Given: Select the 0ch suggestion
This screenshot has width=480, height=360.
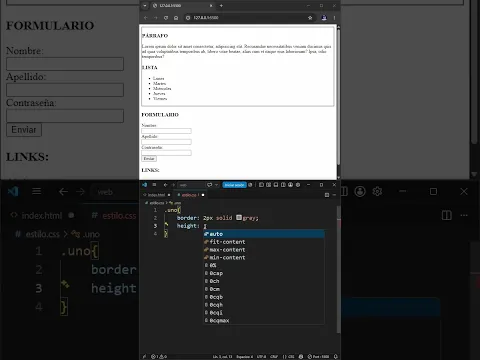Looking at the screenshot, I should pos(264,281).
